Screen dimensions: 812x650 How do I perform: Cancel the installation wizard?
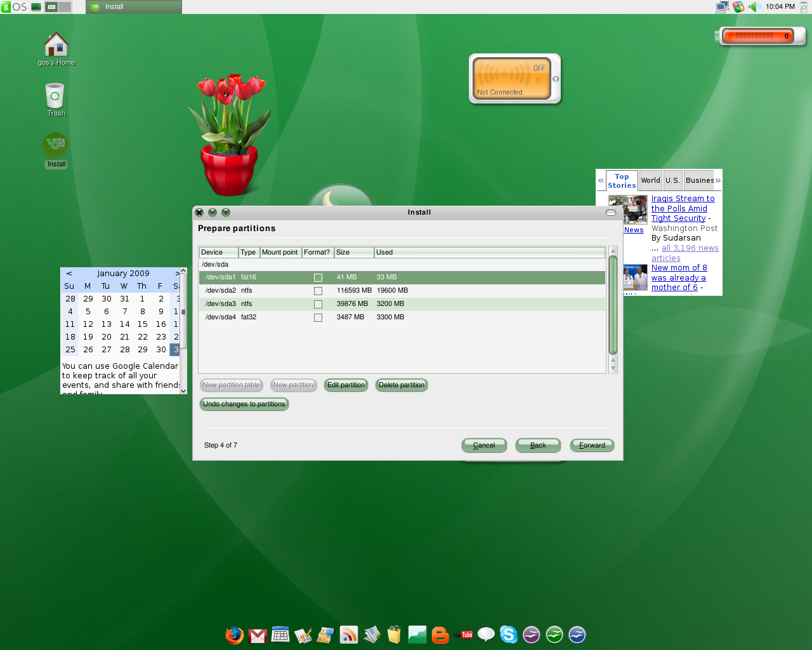pos(484,446)
